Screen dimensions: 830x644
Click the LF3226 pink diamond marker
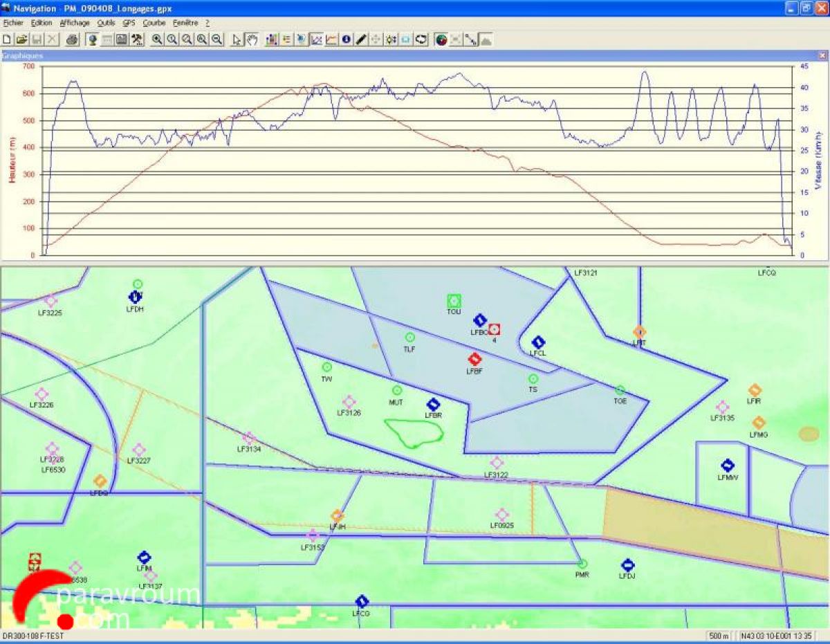(x=41, y=394)
